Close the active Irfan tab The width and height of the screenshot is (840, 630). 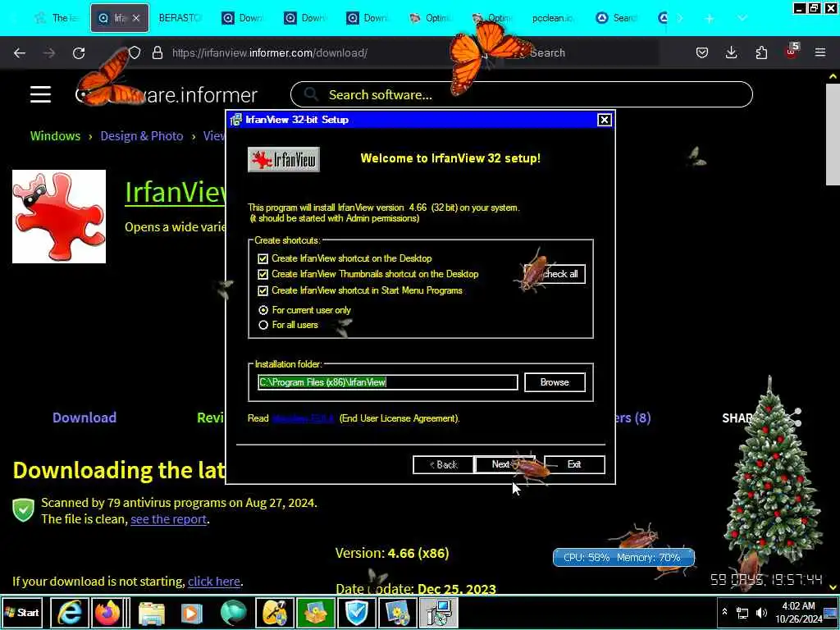tap(136, 18)
